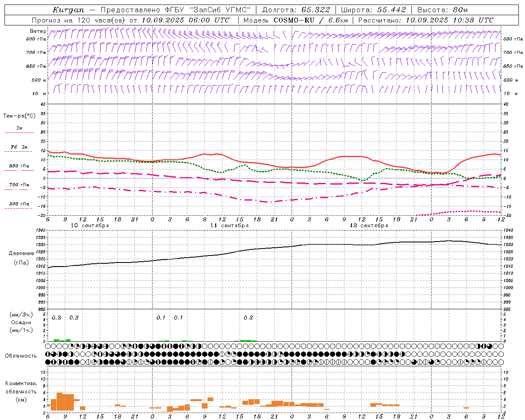Click the "10 сентября" date label

pyautogui.click(x=90, y=226)
